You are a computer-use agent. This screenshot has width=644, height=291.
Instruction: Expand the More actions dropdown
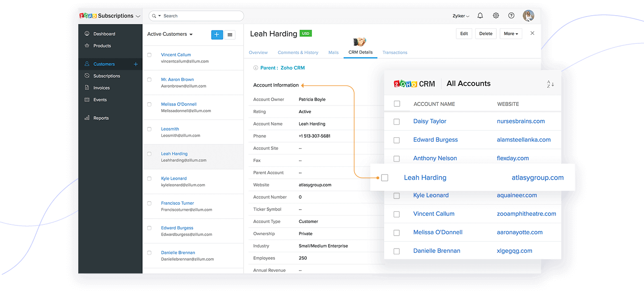510,33
